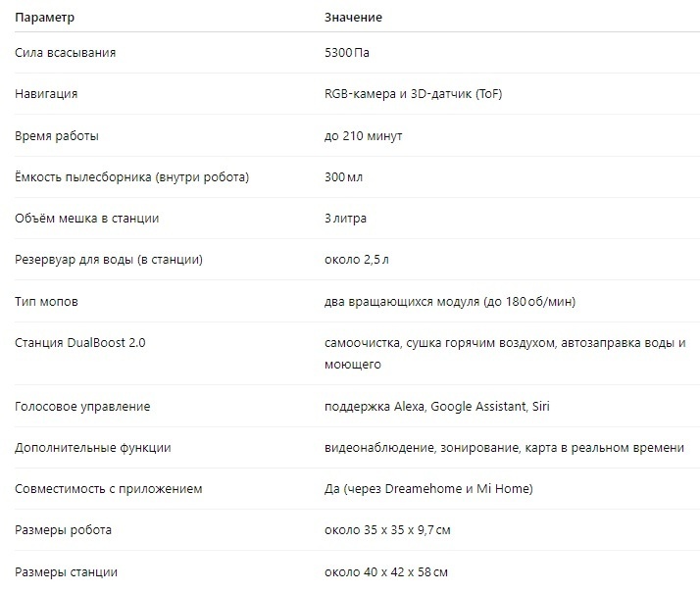Select the 'Время работы' row label
This screenshot has height=592, width=700.
tap(57, 135)
